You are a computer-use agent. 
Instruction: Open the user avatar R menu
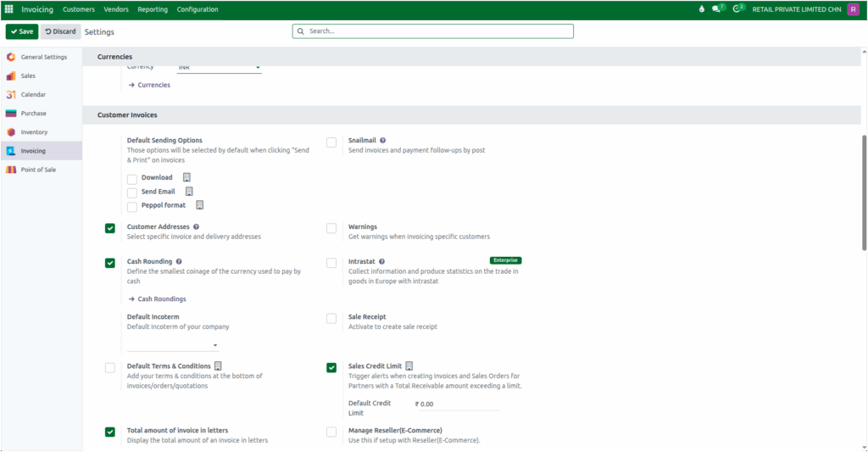pyautogui.click(x=853, y=9)
